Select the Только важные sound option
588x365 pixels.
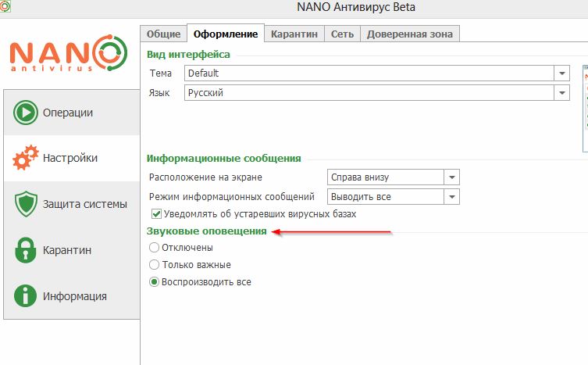pos(155,265)
